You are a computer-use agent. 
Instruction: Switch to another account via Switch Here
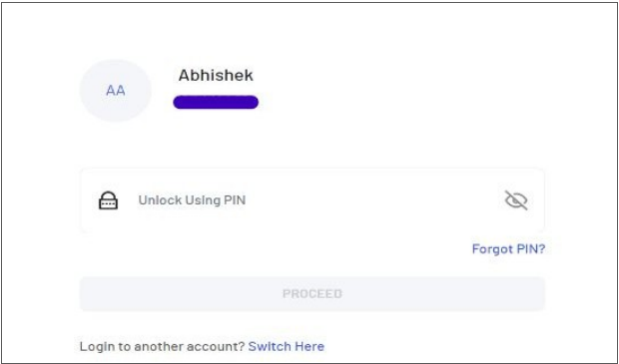tap(287, 346)
